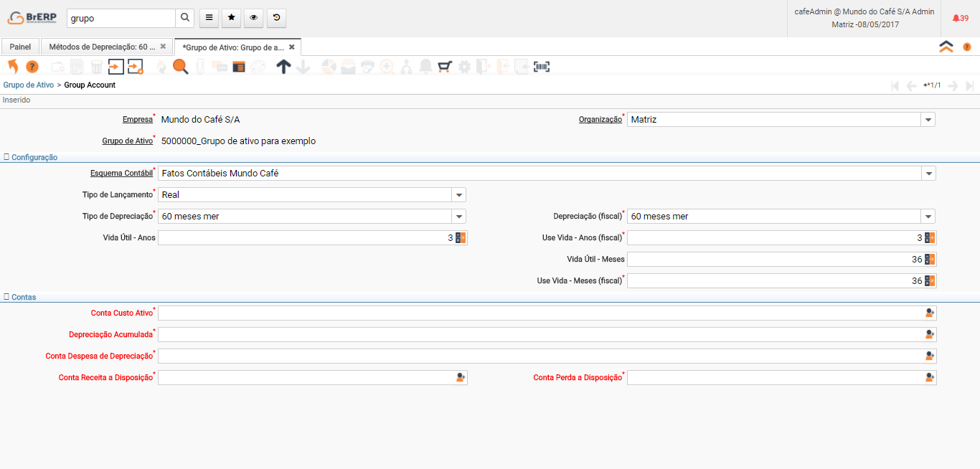Expand the Tipo de Lançamento dropdown

point(459,195)
